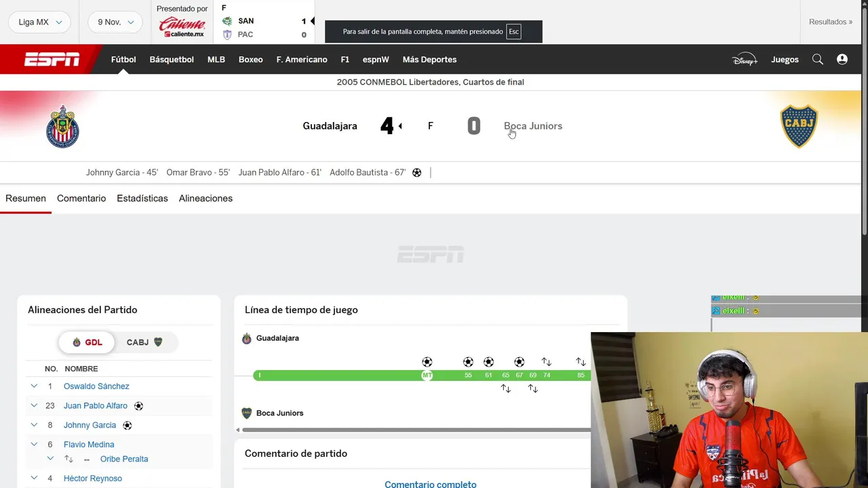Click the Santos team logo in scoreboard
The image size is (868, 488).
[x=227, y=21]
